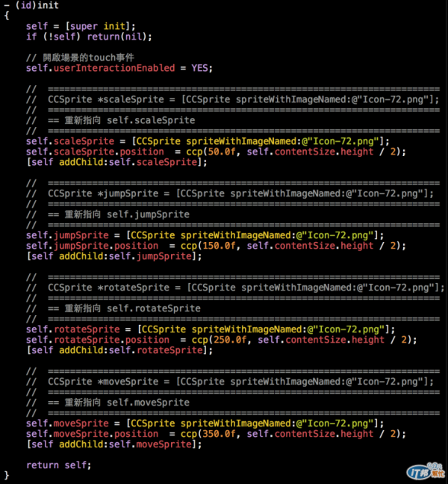
Task: Click the 'self.rotateSprite = [CCSprite spriteWithImageNamed' line
Action: [211, 329]
